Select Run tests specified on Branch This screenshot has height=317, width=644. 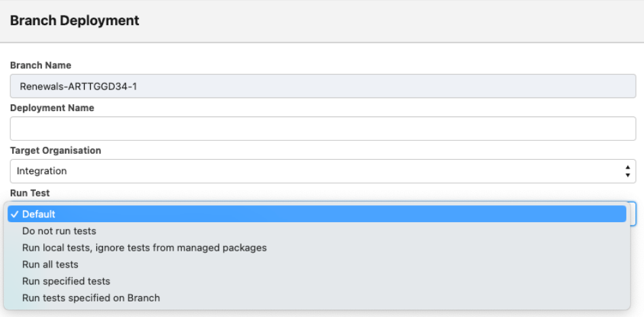coord(91,298)
